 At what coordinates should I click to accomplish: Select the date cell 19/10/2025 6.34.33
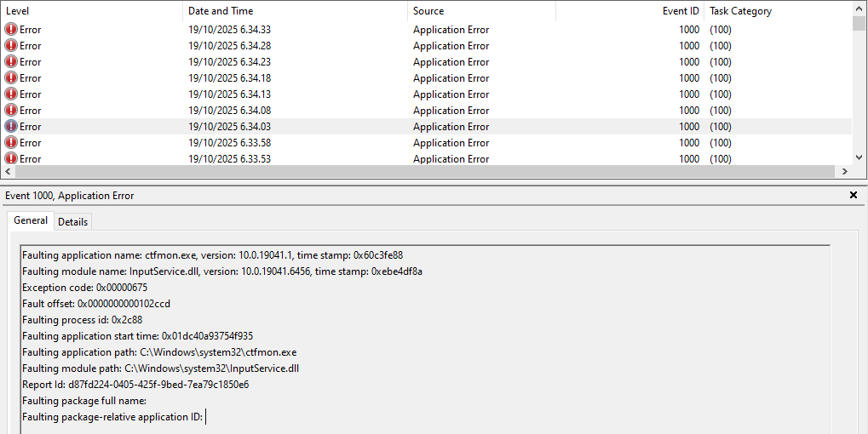[x=229, y=30]
